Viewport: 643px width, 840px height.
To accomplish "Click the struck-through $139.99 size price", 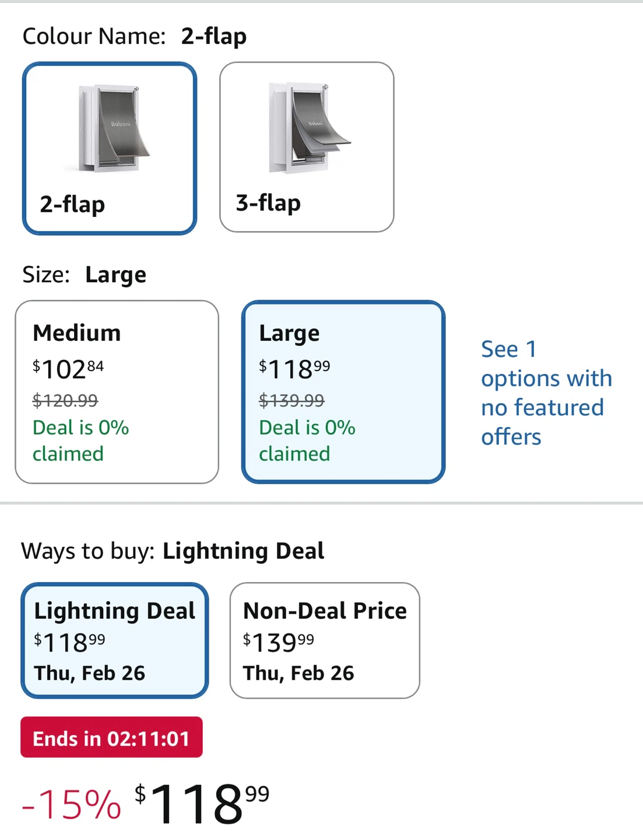I will click(x=291, y=400).
